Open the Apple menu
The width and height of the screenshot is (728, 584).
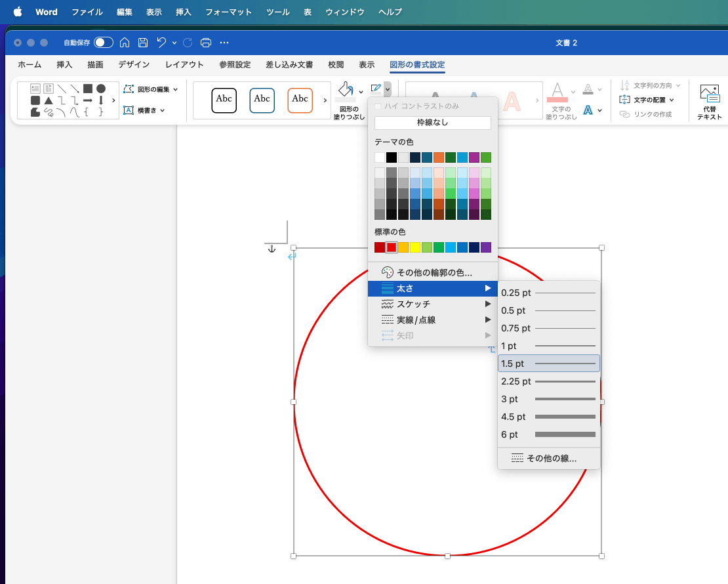[x=18, y=12]
